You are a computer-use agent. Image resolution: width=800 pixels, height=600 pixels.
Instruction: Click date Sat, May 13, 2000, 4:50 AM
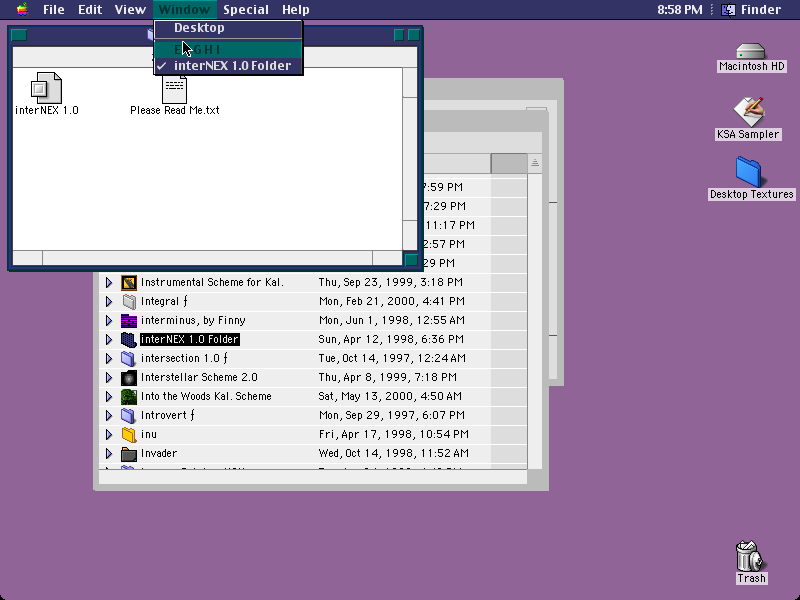390,396
